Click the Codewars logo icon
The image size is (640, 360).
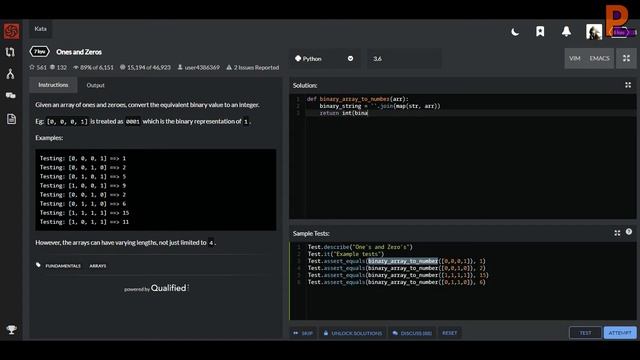coord(11,31)
